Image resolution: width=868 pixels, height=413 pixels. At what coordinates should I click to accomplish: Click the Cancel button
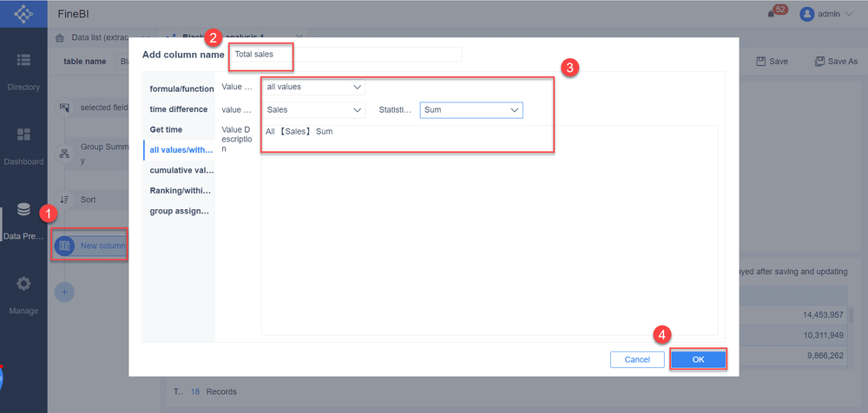637,359
